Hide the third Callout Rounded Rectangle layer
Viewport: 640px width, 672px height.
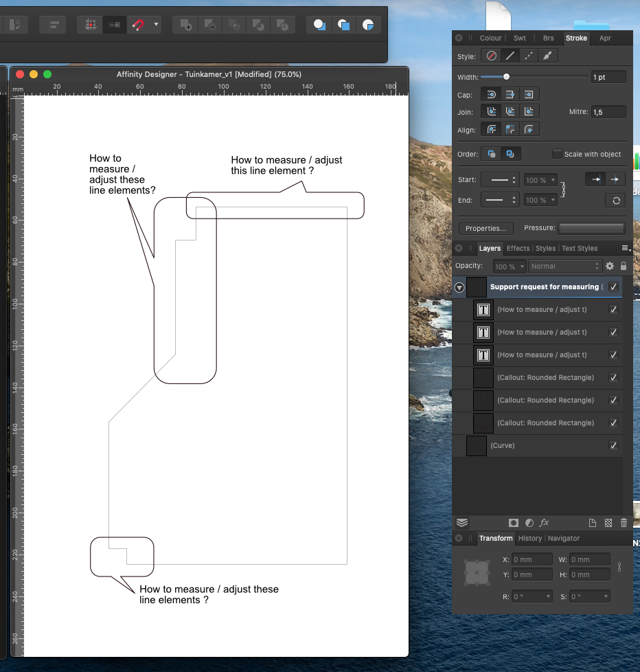coord(613,423)
